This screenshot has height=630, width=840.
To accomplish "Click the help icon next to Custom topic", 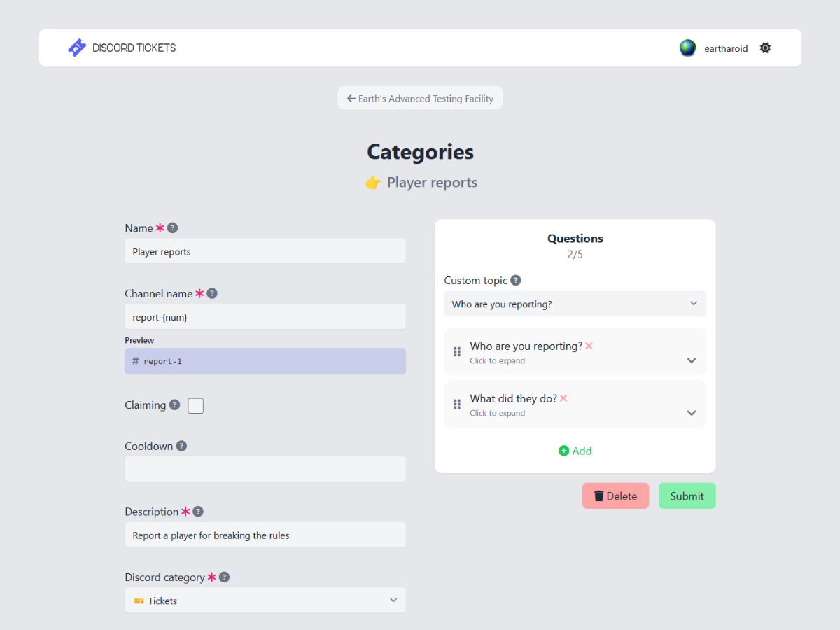I will click(516, 281).
